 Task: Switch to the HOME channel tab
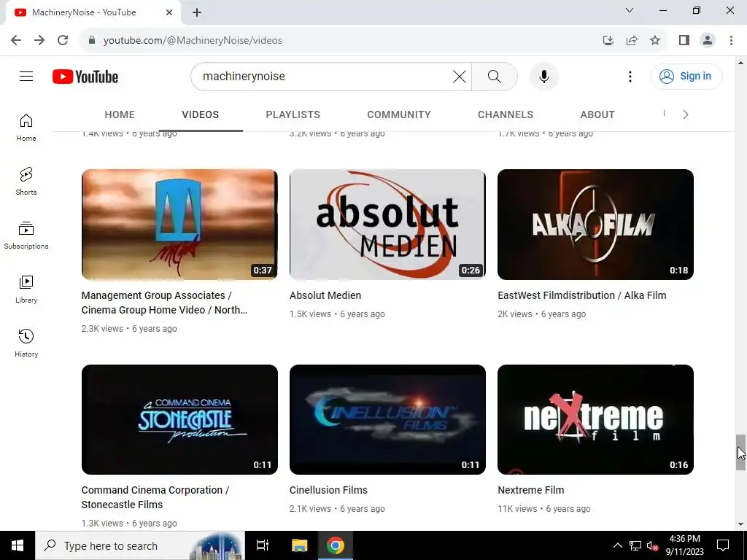[120, 114]
